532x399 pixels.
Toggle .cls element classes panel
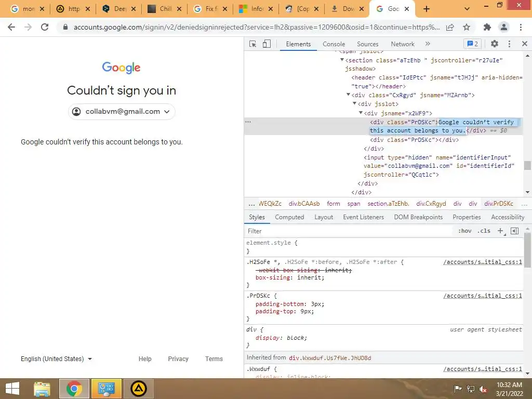[484, 231]
